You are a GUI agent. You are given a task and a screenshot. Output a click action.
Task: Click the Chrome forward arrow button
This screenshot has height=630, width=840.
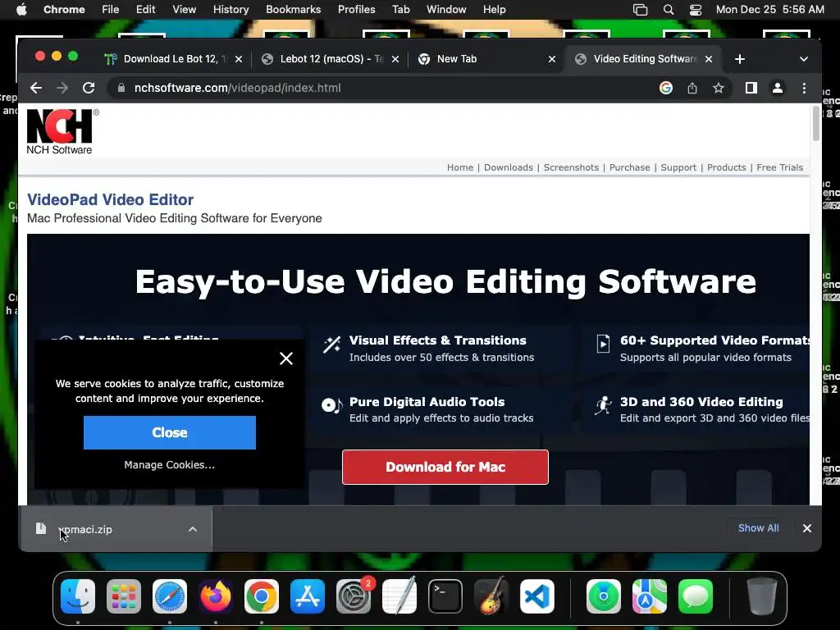[x=62, y=88]
